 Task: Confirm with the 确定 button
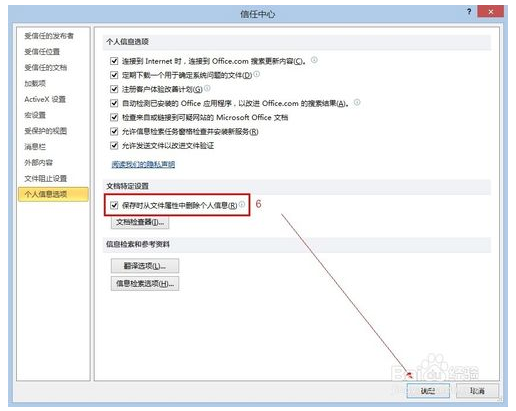428,391
